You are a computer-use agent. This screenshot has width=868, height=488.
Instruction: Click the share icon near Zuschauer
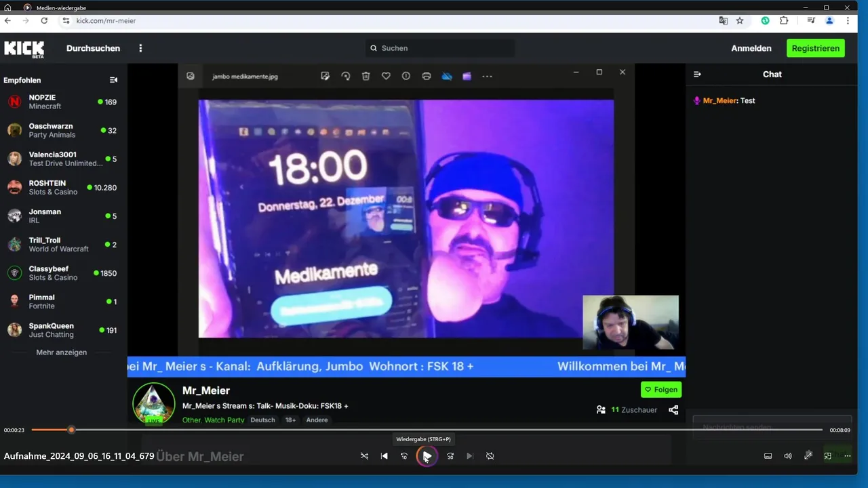pyautogui.click(x=673, y=410)
